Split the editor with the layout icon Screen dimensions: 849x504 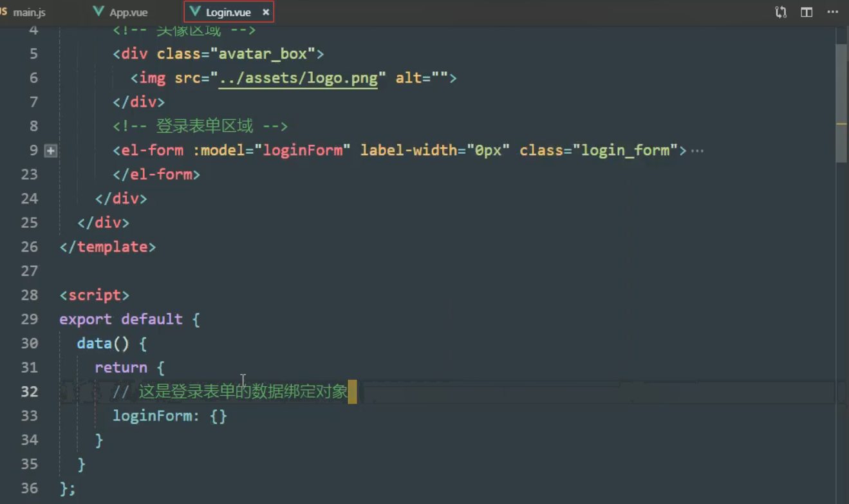click(x=807, y=12)
